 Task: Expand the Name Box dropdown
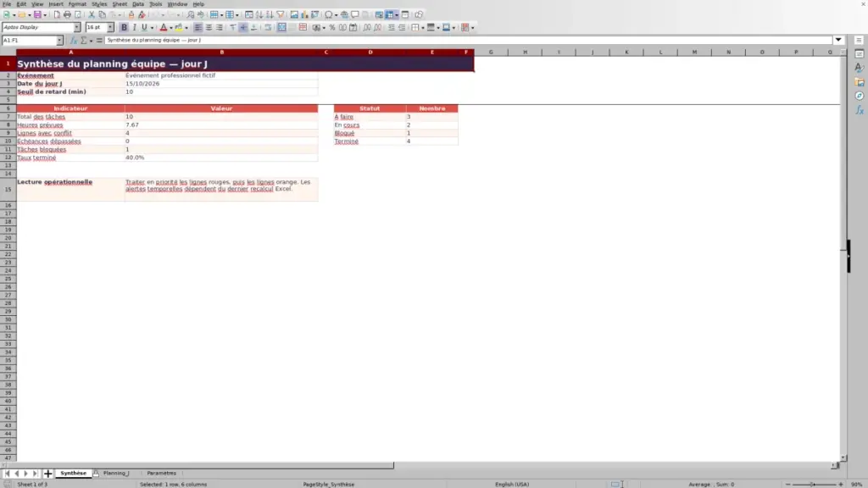[x=60, y=41]
